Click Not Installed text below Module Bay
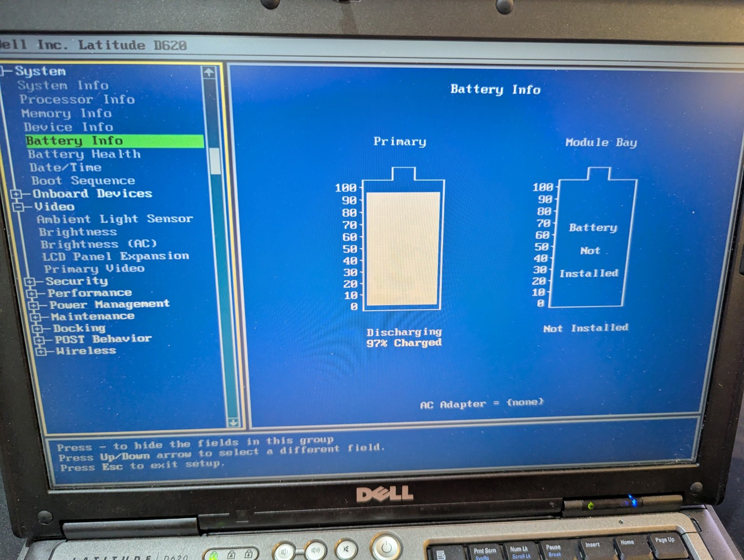The image size is (744, 560). [586, 328]
